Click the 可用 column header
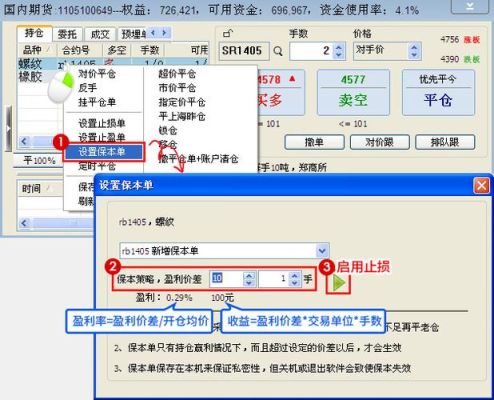Viewport: 494px width, 400px height. coord(187,50)
